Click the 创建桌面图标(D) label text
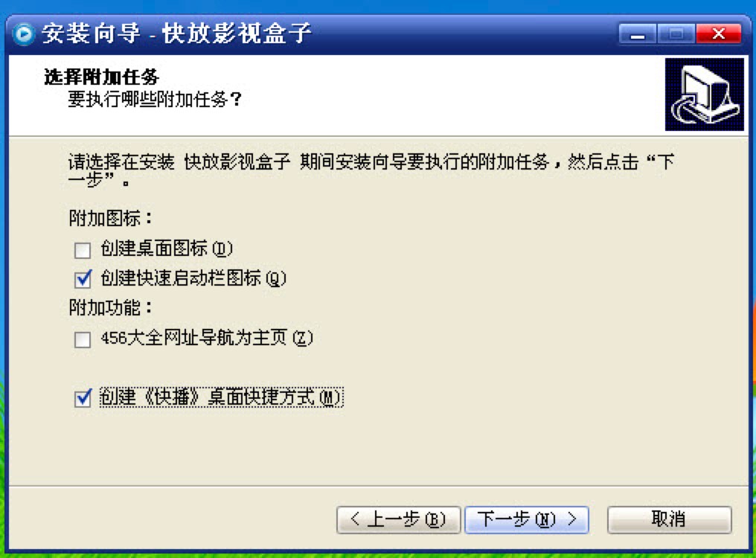756x558 pixels. click(167, 248)
